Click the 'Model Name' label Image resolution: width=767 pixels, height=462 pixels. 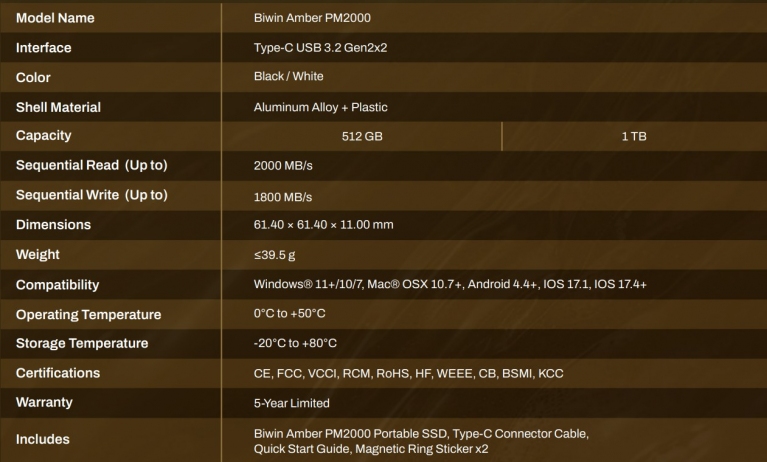pyautogui.click(x=55, y=18)
